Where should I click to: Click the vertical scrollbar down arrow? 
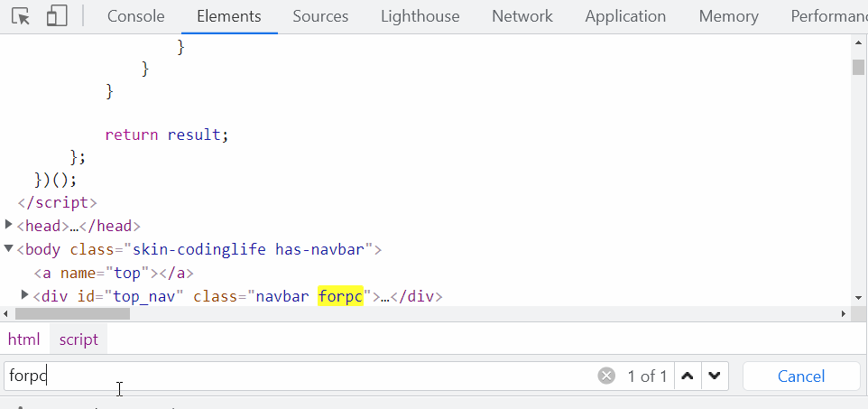point(859,298)
